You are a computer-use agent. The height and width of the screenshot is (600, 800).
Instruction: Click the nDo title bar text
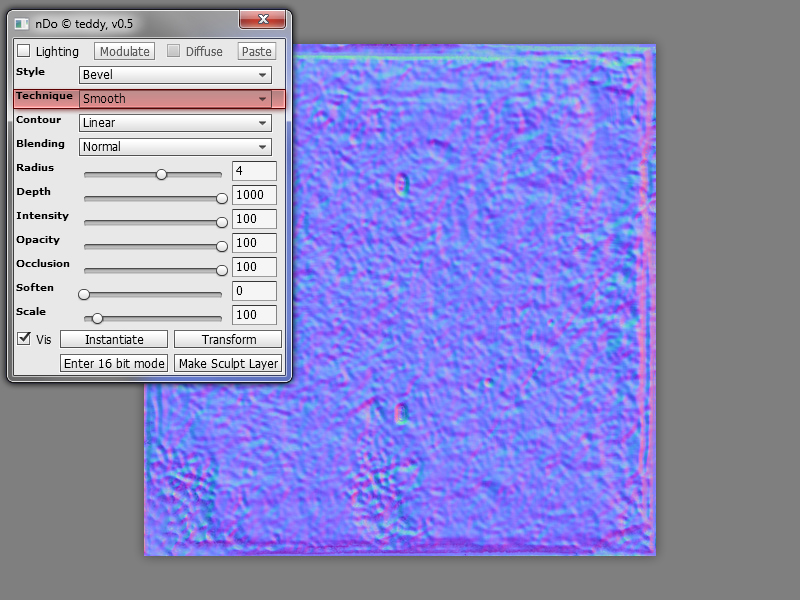84,24
